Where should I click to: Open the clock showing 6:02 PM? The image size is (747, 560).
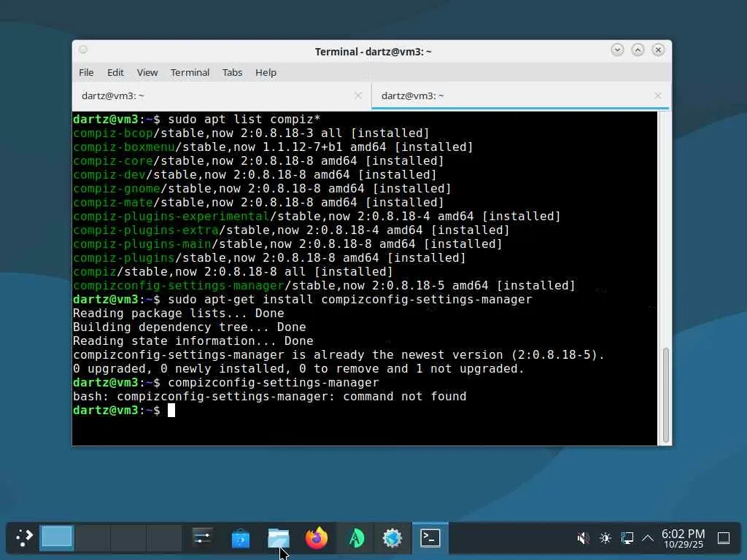click(683, 539)
